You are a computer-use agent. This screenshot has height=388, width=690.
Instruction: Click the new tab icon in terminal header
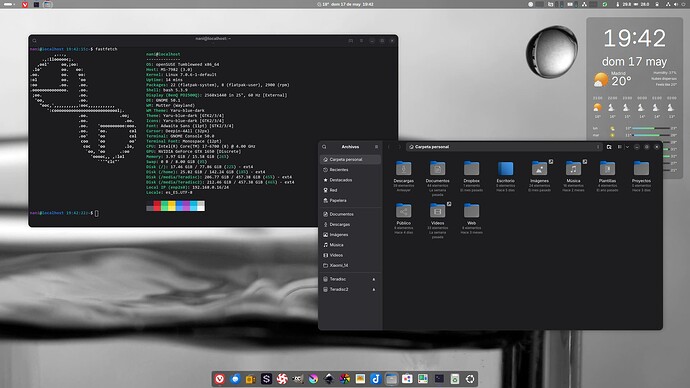pyautogui.click(x=351, y=40)
